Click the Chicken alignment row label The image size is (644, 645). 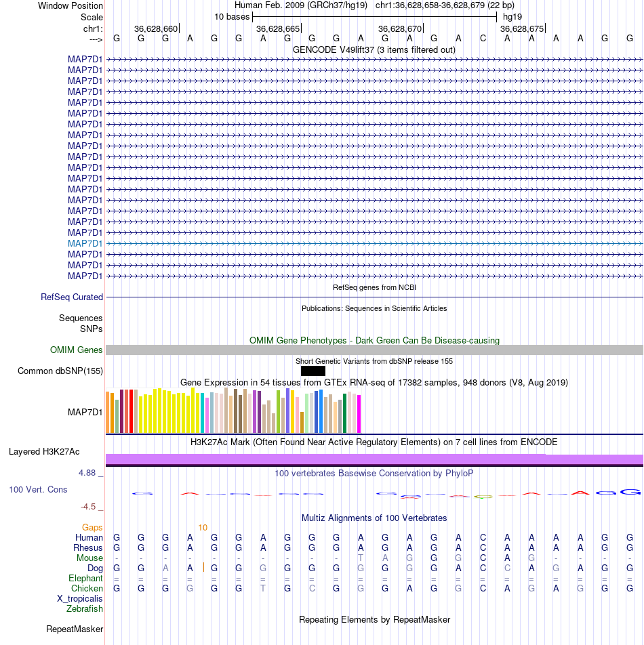pyautogui.click(x=87, y=589)
